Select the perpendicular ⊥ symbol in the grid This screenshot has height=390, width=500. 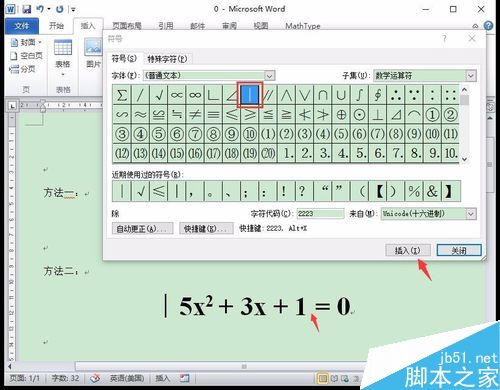[x=378, y=115]
